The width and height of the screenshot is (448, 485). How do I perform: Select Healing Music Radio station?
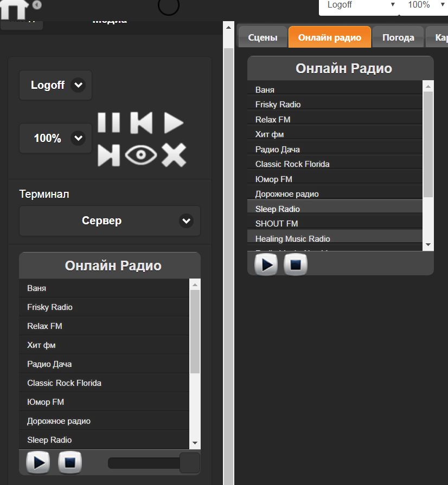click(x=292, y=238)
